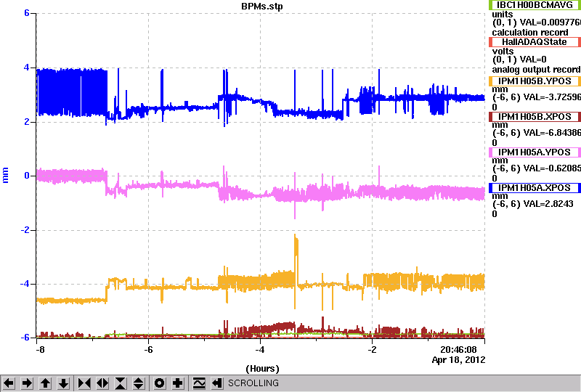Click the horizontal outward-arrows time expand icon
The width and height of the screenshot is (581, 392).
[x=102, y=383]
